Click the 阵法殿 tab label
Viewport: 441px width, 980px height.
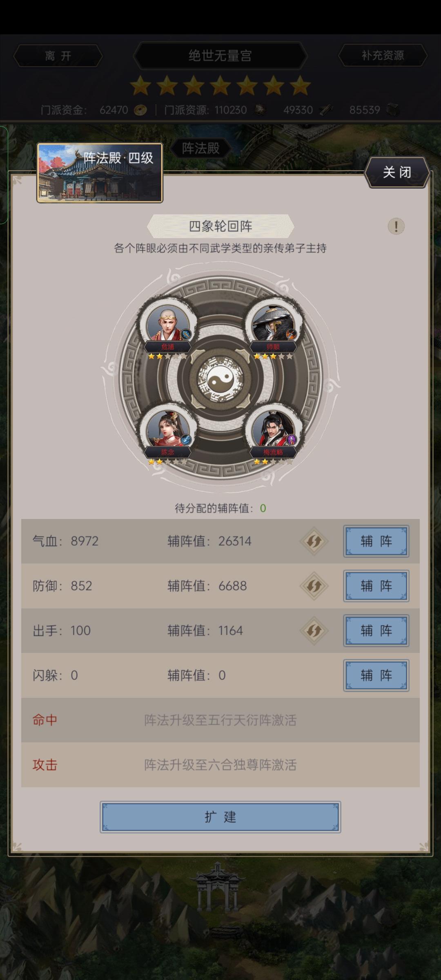click(x=201, y=148)
